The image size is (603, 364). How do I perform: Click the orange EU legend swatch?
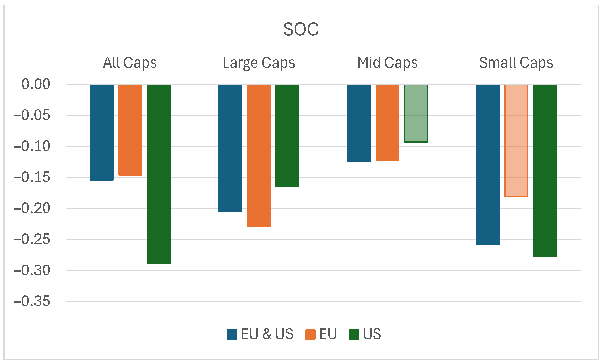click(310, 334)
